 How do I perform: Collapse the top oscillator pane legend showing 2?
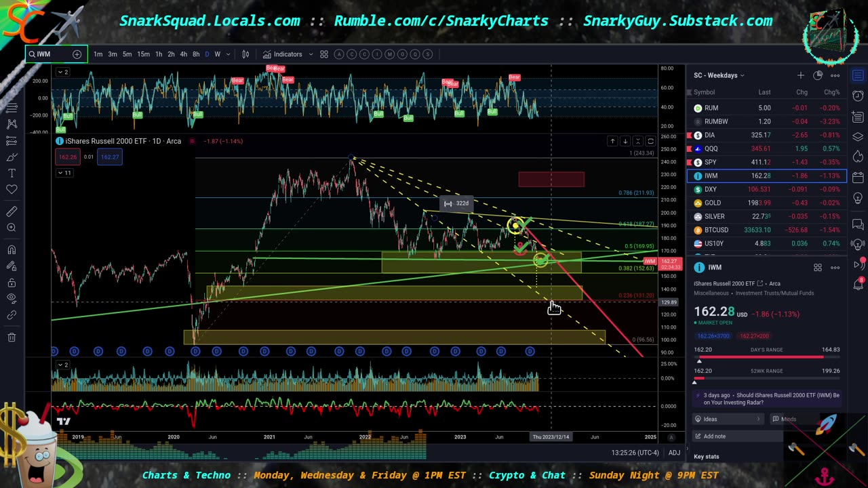pyautogui.click(x=62, y=72)
